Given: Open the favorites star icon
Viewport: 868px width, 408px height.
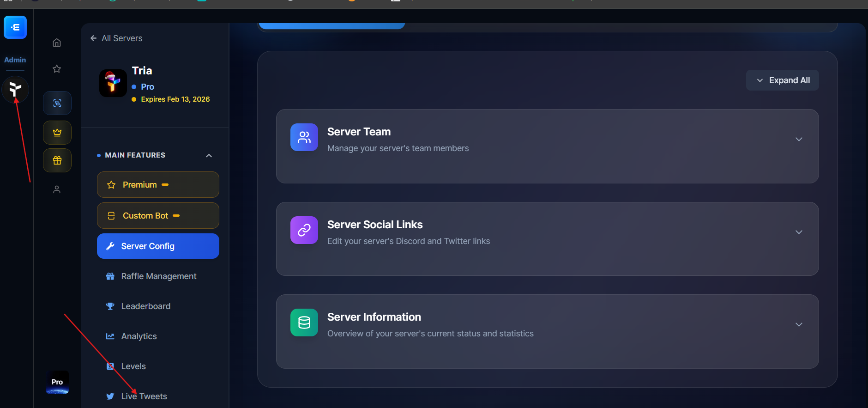Looking at the screenshot, I should 57,69.
